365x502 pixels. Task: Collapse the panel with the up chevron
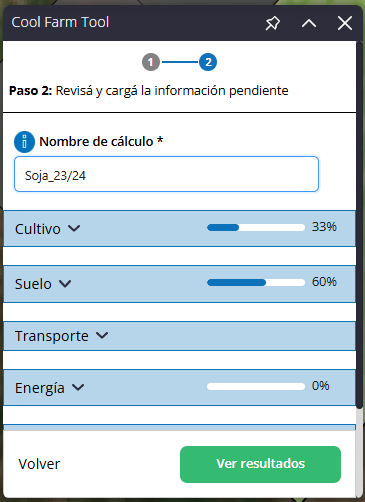(x=309, y=23)
